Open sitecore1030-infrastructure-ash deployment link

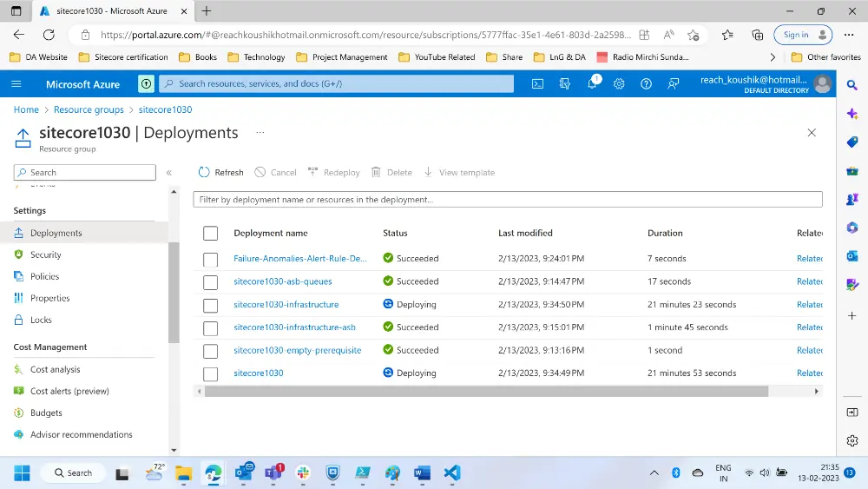coord(294,327)
